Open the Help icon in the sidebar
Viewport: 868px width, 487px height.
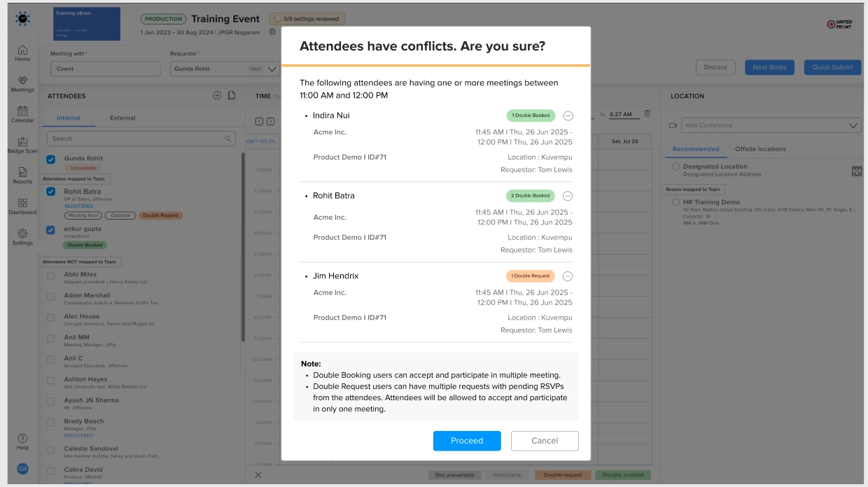click(x=22, y=442)
